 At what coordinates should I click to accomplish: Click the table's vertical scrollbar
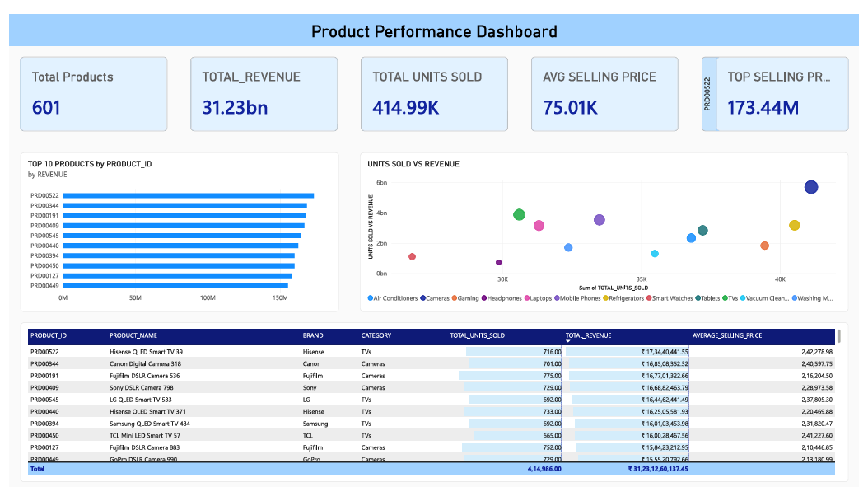(839, 336)
